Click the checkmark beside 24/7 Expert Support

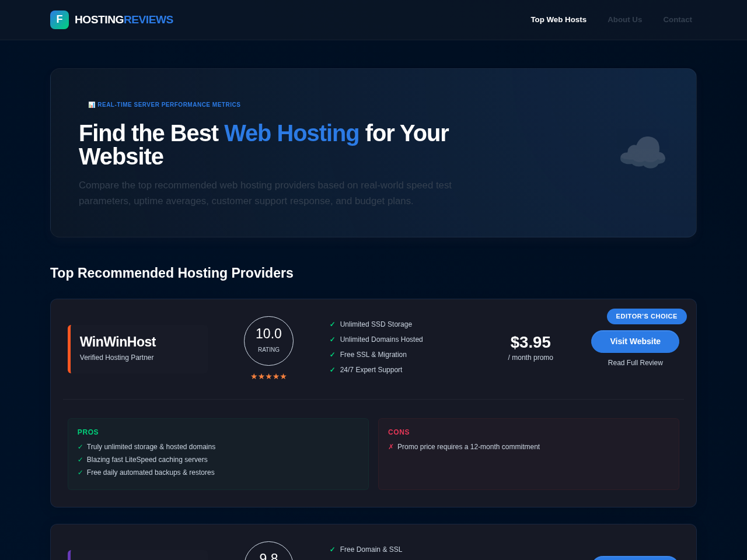333,370
